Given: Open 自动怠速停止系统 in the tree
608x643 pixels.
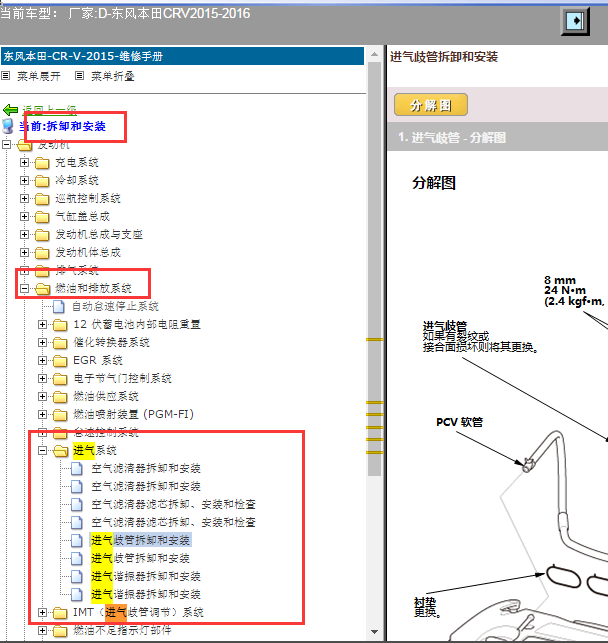Looking at the screenshot, I should coord(115,306).
